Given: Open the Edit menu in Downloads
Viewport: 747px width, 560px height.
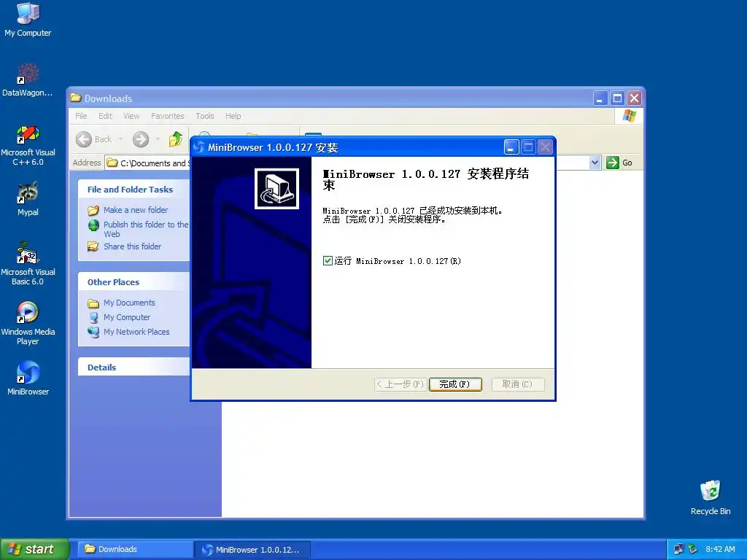Looking at the screenshot, I should click(x=105, y=116).
